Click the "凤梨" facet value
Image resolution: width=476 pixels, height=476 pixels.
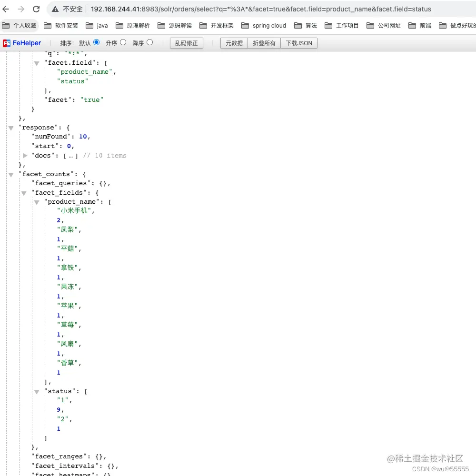(68, 229)
